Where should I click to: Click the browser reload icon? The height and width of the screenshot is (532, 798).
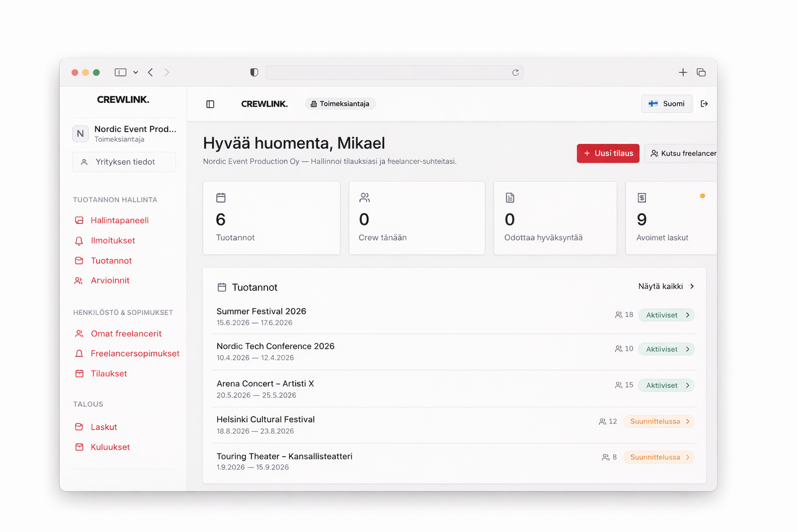pos(515,73)
